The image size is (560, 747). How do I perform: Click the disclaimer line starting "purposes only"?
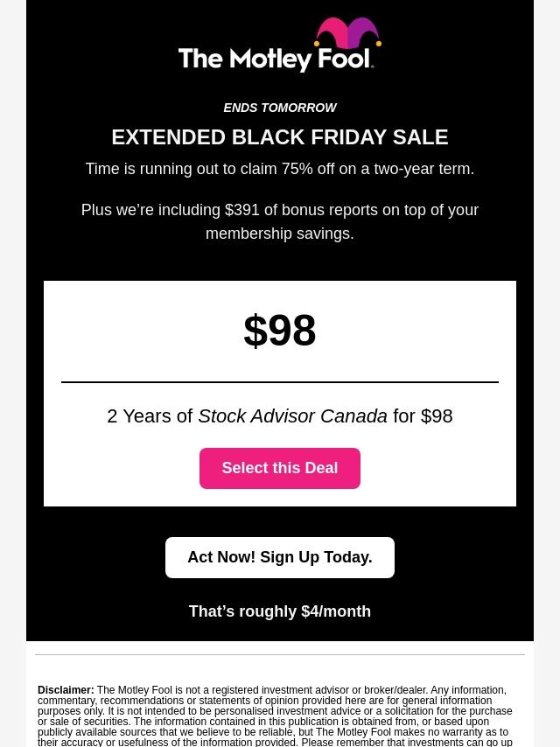[275, 711]
